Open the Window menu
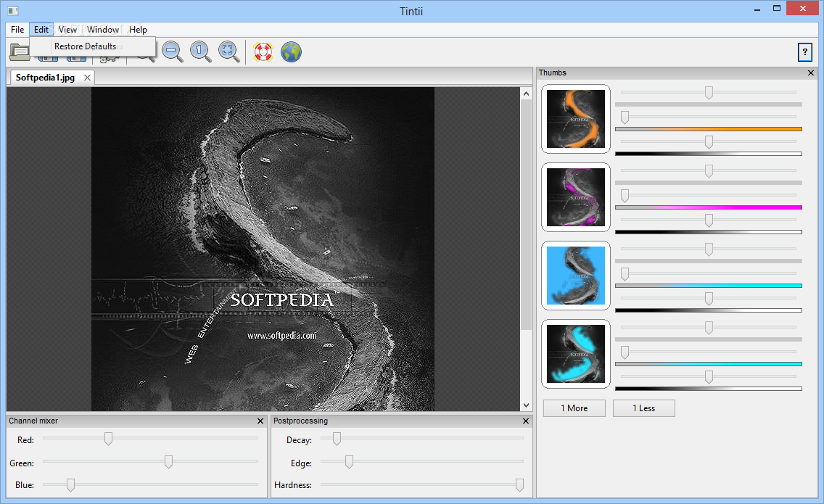The image size is (824, 504). (x=103, y=30)
